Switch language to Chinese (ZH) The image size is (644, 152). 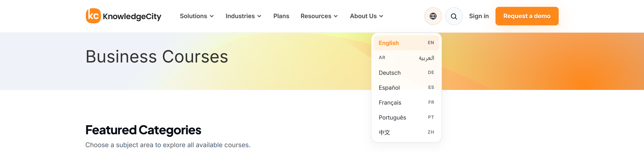[x=406, y=132]
